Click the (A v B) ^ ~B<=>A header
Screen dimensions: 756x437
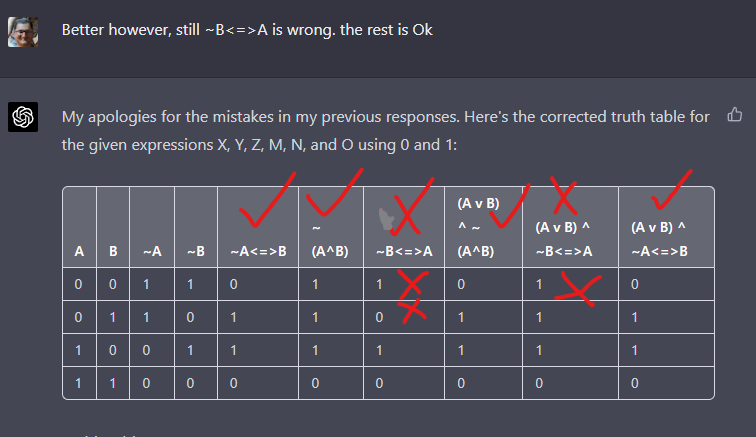(x=564, y=239)
